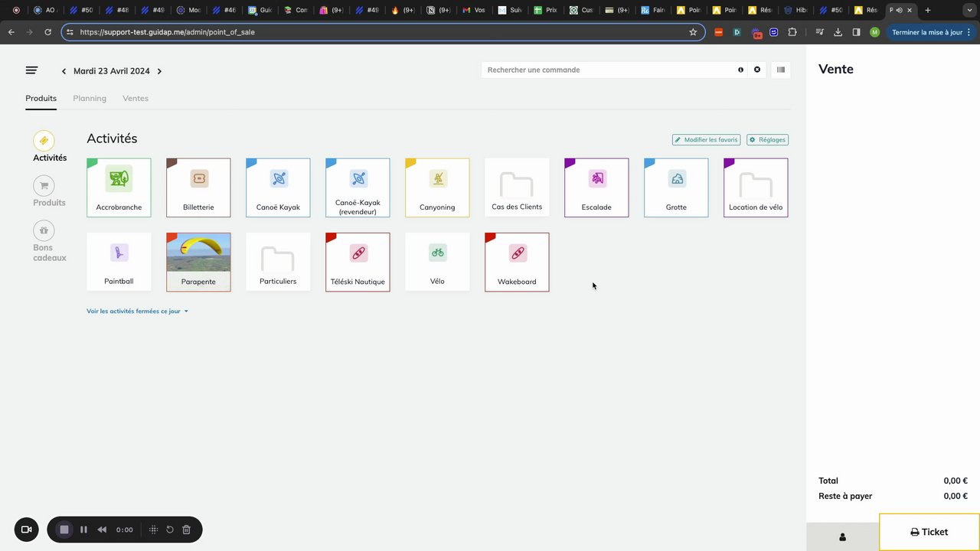Viewport: 980px width, 551px height.
Task: Open the Location de vélo folder
Action: pyautogui.click(x=756, y=187)
